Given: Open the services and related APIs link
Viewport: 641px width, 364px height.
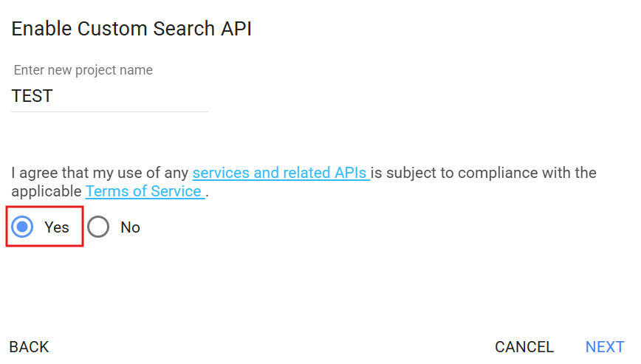Looking at the screenshot, I should point(280,173).
